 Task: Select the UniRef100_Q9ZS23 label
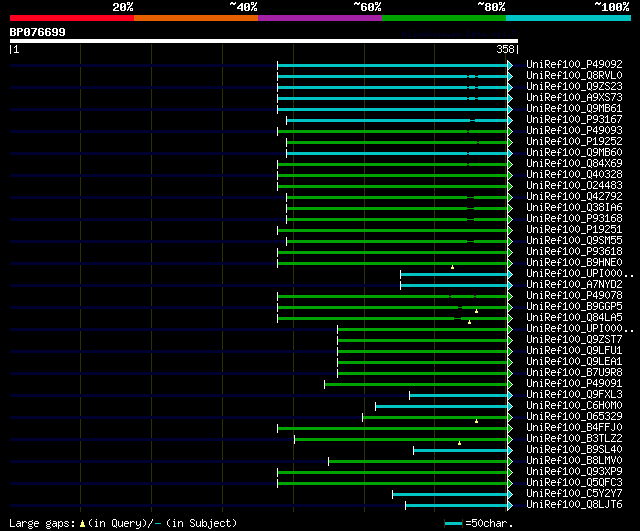[x=574, y=87]
